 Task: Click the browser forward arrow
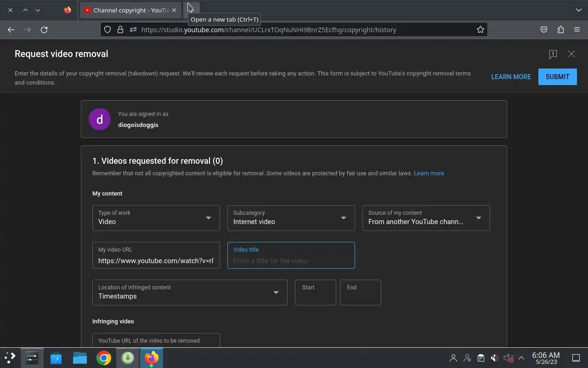(28, 29)
